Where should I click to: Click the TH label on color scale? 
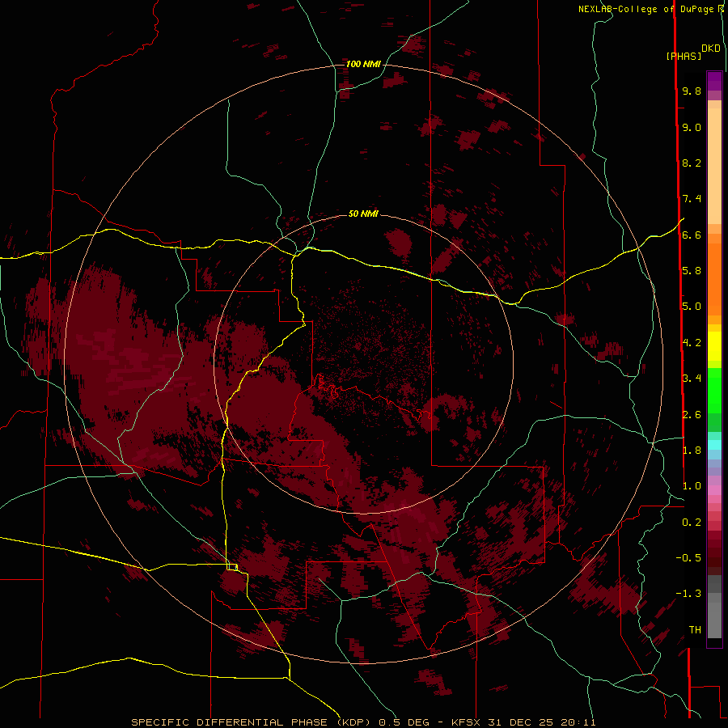695,630
